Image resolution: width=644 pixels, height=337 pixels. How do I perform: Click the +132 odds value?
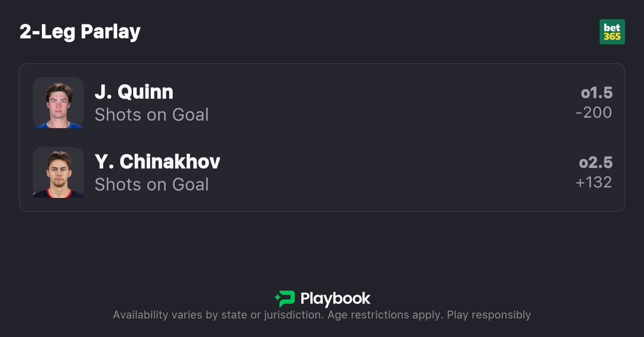pos(594,182)
